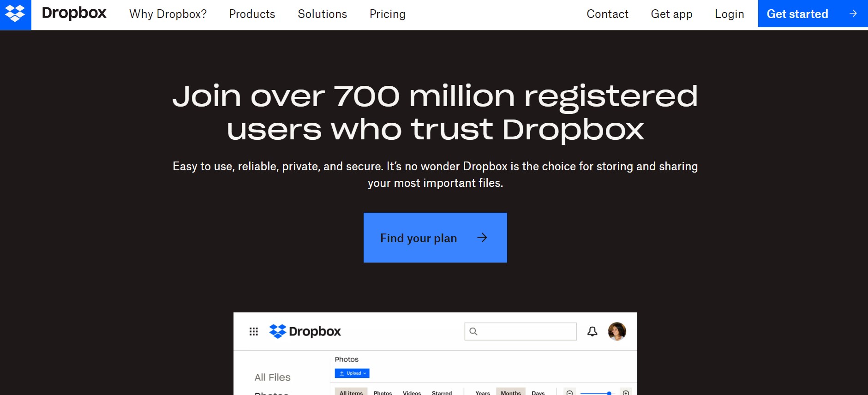Click the Find your plan button
This screenshot has height=395, width=868.
(435, 238)
